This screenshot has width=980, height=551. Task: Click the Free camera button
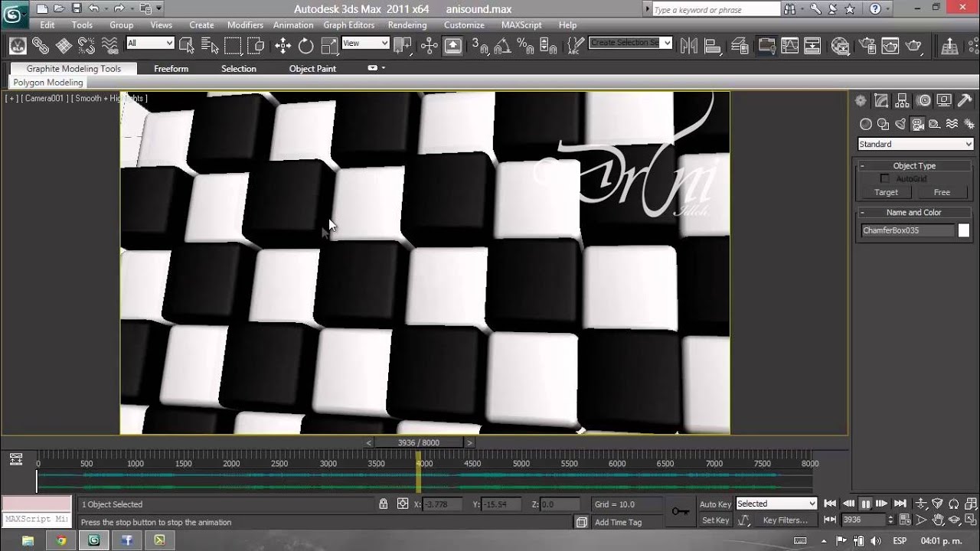click(942, 192)
